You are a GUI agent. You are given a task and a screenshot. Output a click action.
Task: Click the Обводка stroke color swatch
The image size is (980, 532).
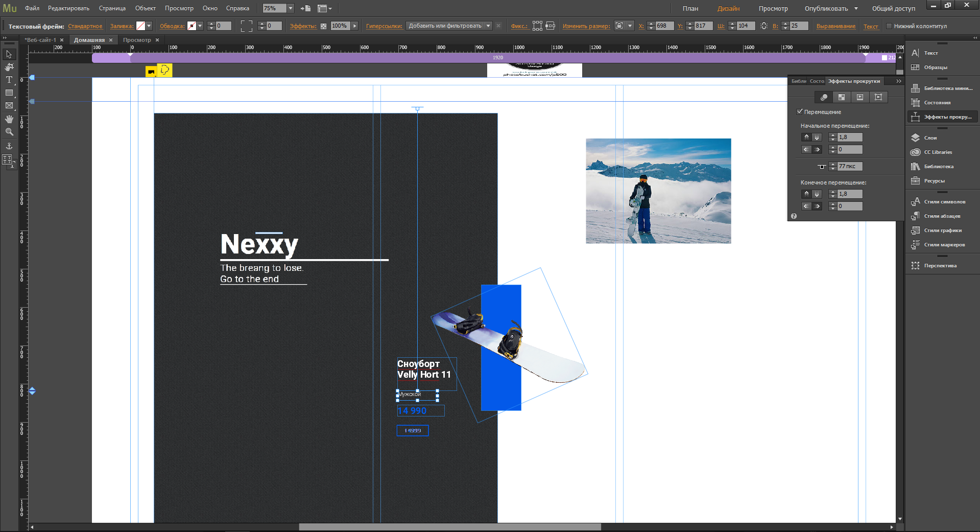click(192, 26)
